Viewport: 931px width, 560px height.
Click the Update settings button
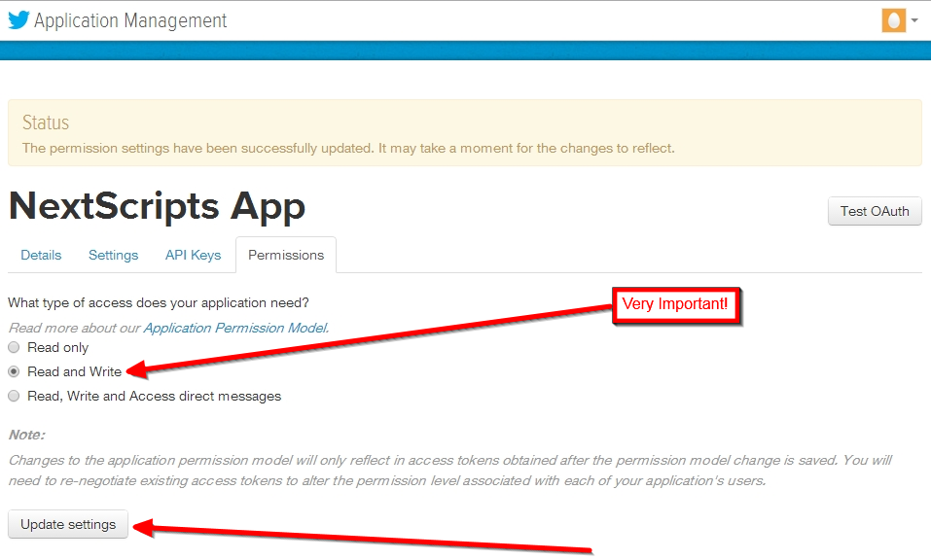[x=68, y=524]
